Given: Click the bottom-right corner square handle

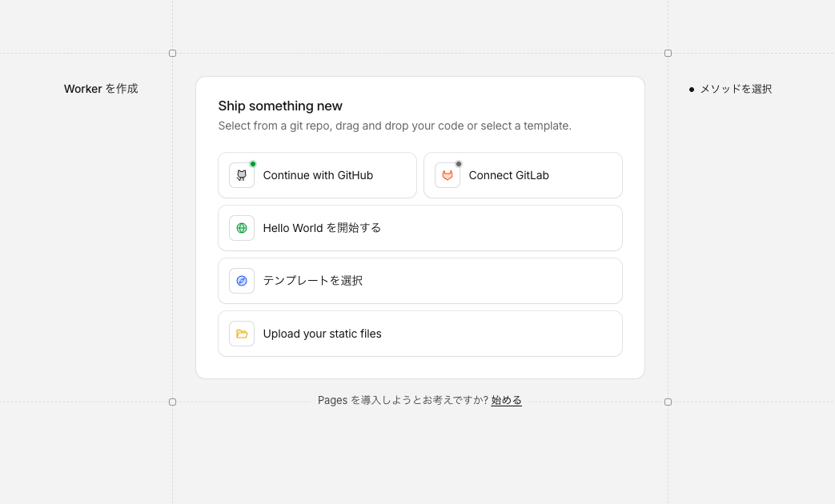Looking at the screenshot, I should (x=668, y=402).
